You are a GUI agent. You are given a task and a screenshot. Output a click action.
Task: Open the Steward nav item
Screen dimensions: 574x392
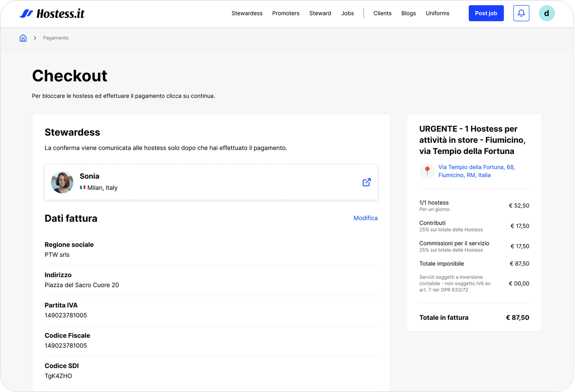(320, 13)
